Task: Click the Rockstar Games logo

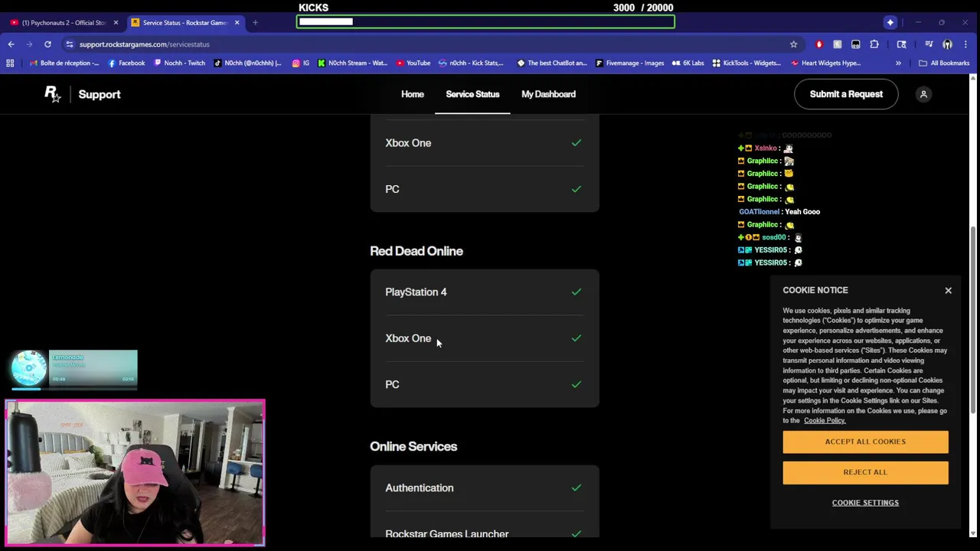Action: tap(52, 94)
